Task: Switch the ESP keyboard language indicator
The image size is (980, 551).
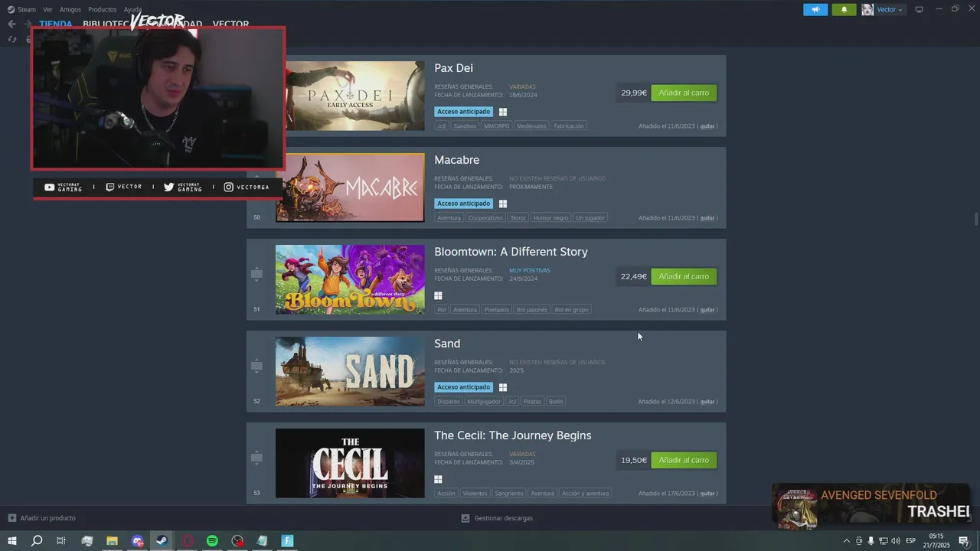Action: 911,541
